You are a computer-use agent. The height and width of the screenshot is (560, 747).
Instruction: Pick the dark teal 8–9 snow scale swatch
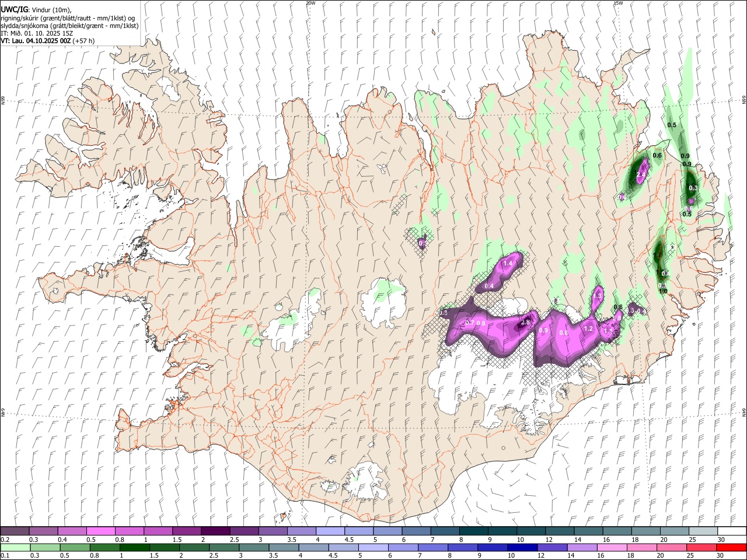tap(473, 531)
